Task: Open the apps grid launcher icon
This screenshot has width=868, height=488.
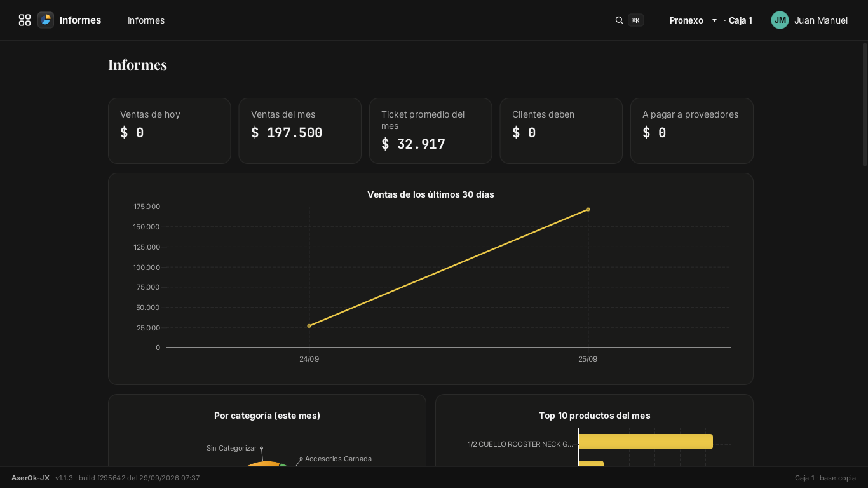Action: tap(25, 20)
